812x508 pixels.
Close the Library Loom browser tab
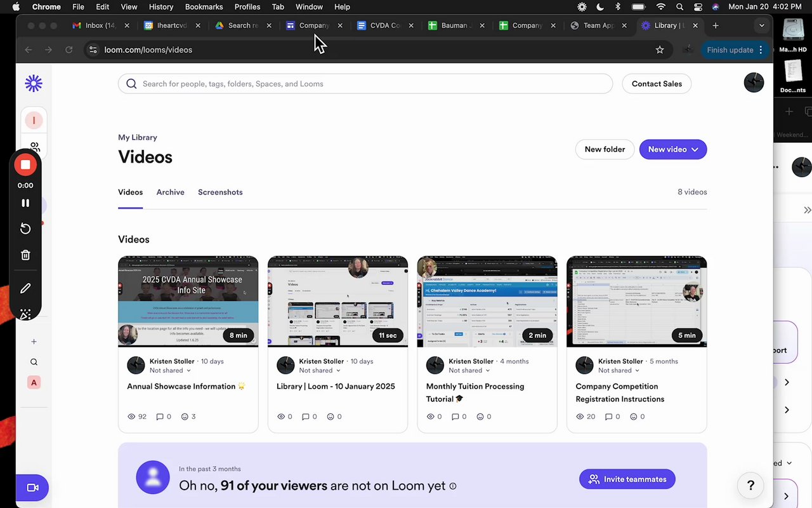pyautogui.click(x=695, y=25)
